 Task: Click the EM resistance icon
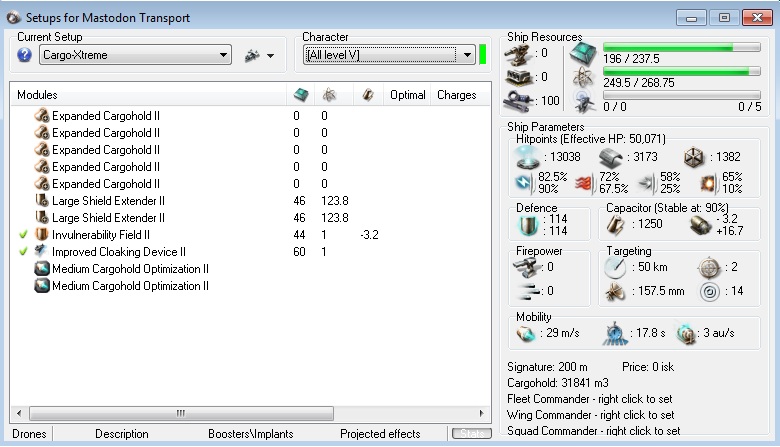click(x=524, y=183)
